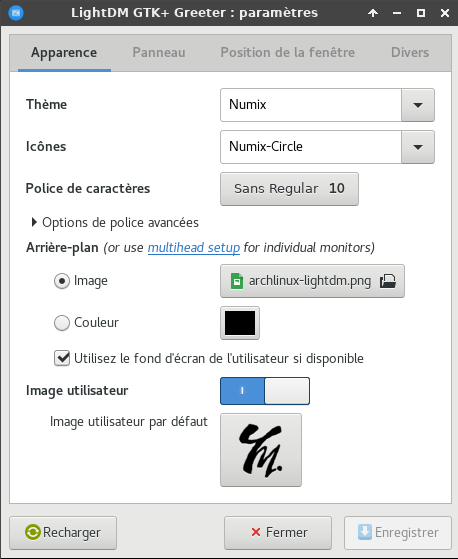Open the Sans Regular 10 font chooser
The width and height of the screenshot is (458, 559).
(x=289, y=189)
